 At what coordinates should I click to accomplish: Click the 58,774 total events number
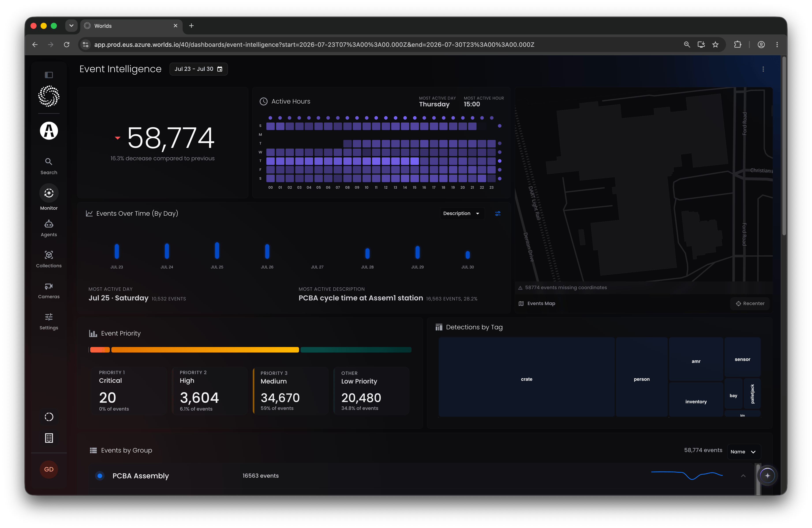coord(171,138)
